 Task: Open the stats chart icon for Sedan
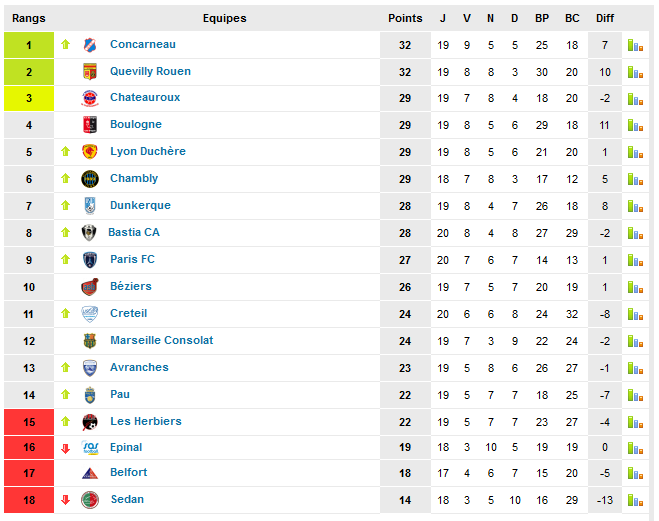tap(635, 500)
